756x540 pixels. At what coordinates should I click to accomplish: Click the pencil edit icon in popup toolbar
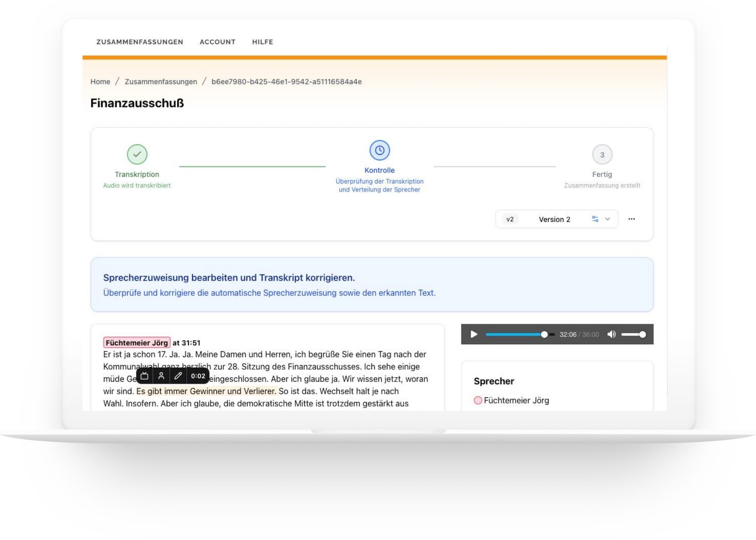pos(178,376)
